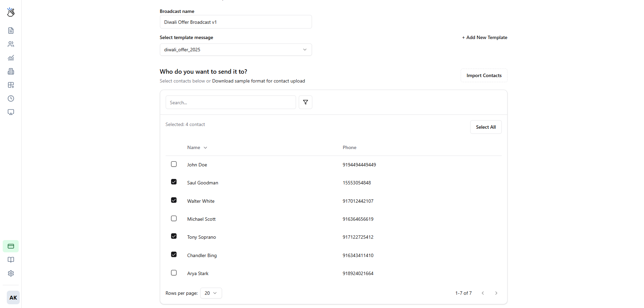Viewport: 644px width, 308px height.
Task: Open the Rows per page dropdown
Action: click(x=210, y=293)
